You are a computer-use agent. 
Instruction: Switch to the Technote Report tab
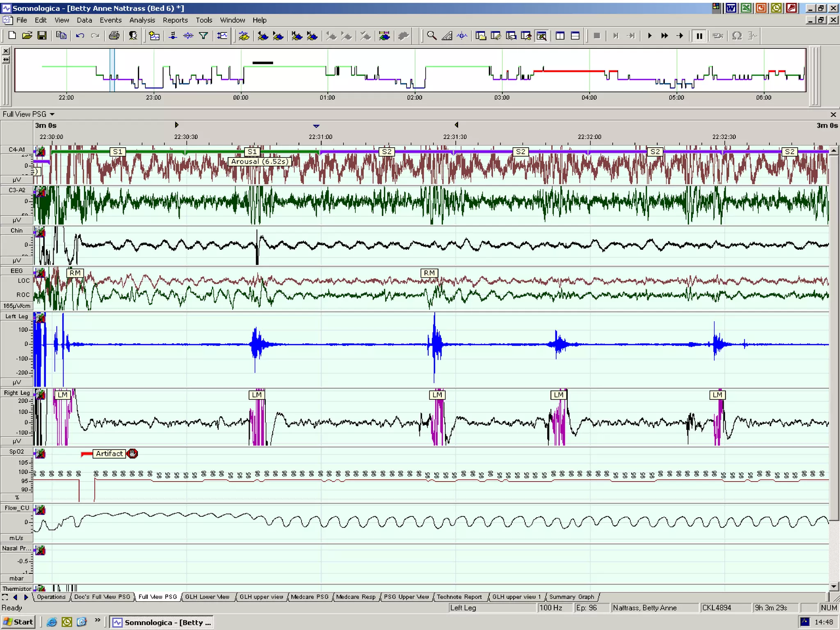click(459, 597)
